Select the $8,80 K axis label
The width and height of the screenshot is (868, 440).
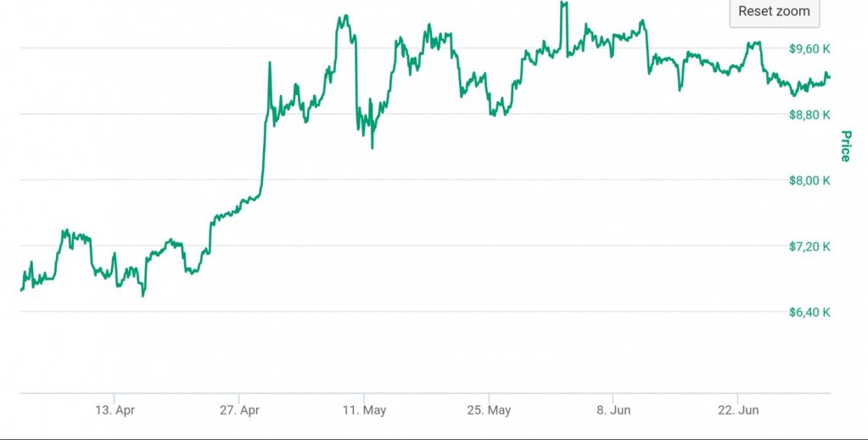click(x=809, y=115)
